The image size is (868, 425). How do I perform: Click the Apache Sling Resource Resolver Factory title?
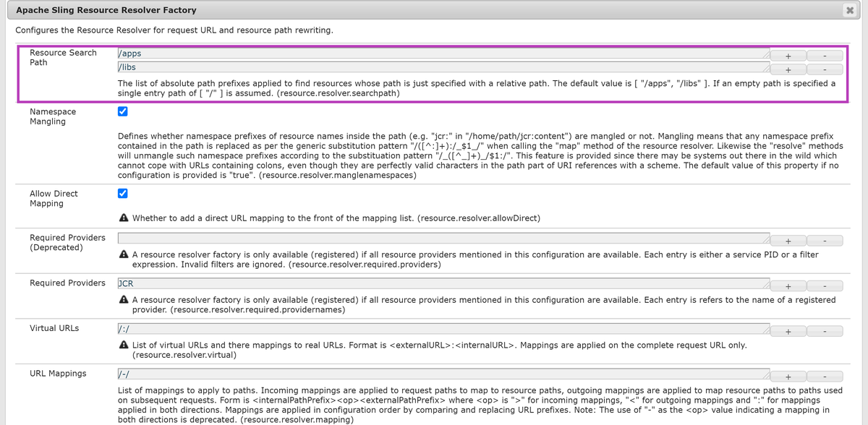point(106,10)
